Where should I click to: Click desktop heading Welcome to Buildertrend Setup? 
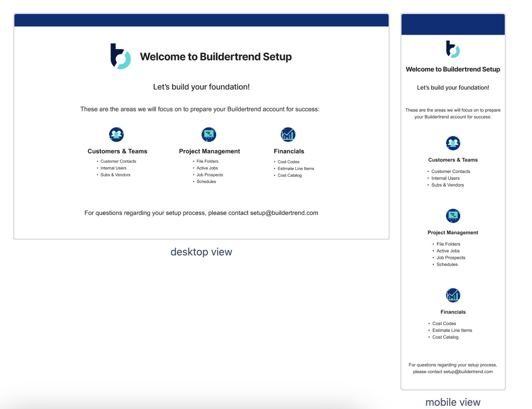216,57
